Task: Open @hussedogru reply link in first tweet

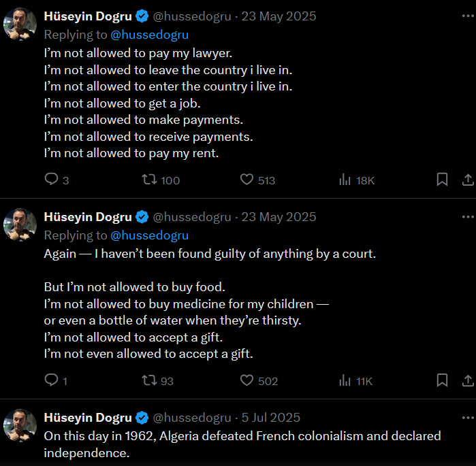Action: (149, 34)
